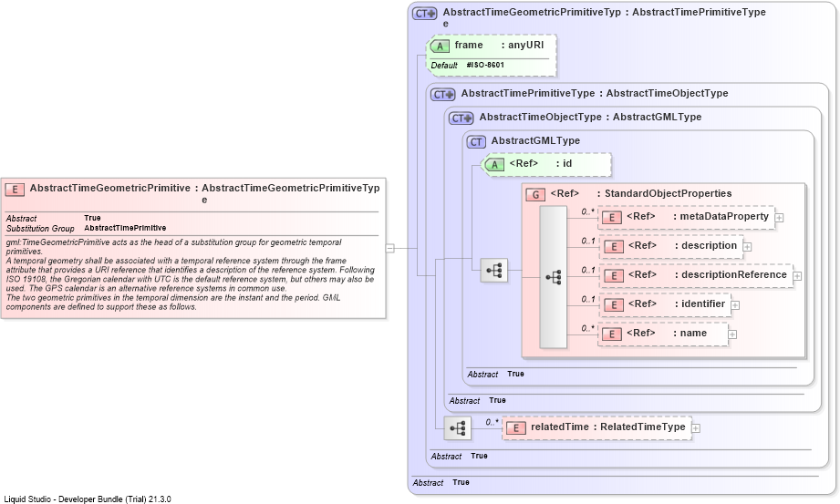Click the '<Ref> : id' label
This screenshot has height=504, width=840.
click(541, 163)
